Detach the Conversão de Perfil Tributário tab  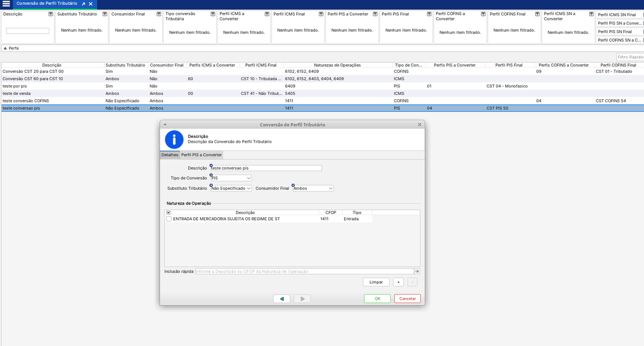tap(83, 4)
